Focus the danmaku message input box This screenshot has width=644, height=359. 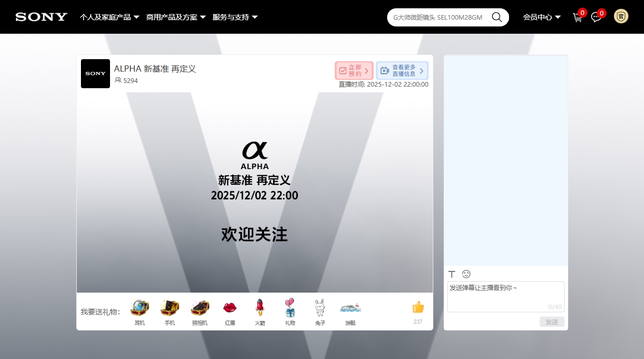pyautogui.click(x=505, y=296)
